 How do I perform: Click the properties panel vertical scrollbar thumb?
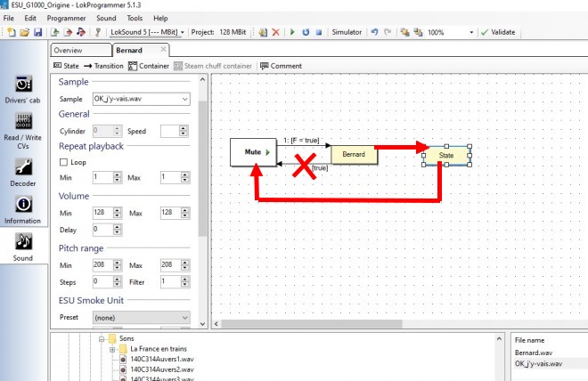(x=202, y=168)
